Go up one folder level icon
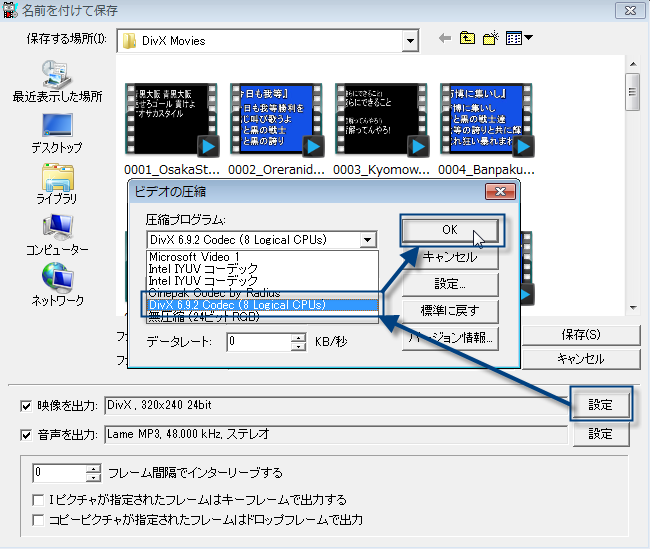 (x=467, y=40)
